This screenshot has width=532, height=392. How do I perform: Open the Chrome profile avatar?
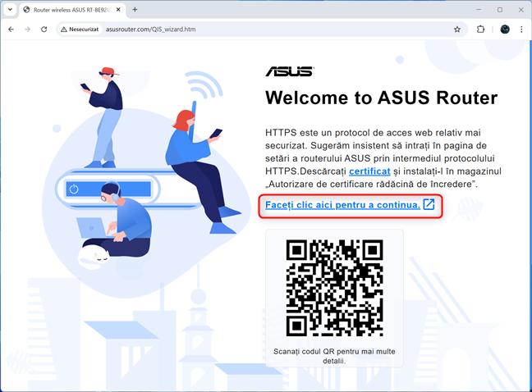point(505,30)
